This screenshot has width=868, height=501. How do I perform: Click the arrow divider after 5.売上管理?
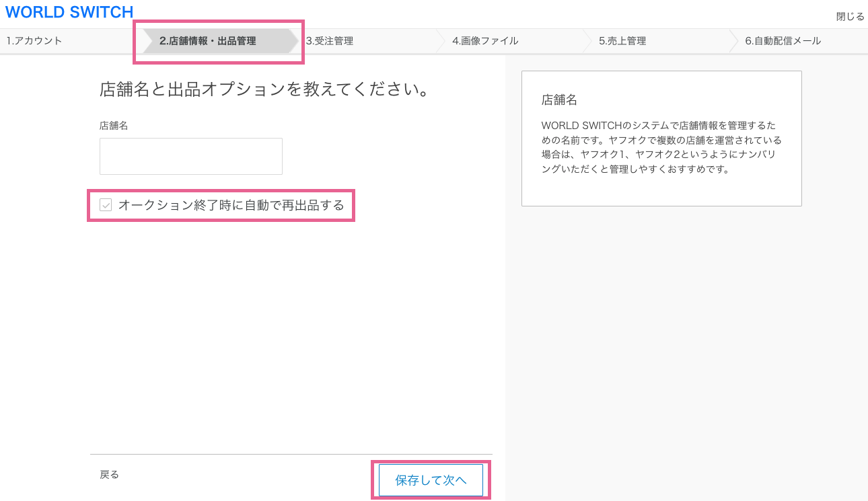(x=734, y=41)
